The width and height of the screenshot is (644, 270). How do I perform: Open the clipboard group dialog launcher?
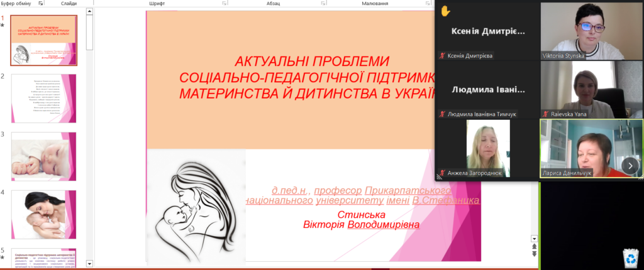point(42,4)
